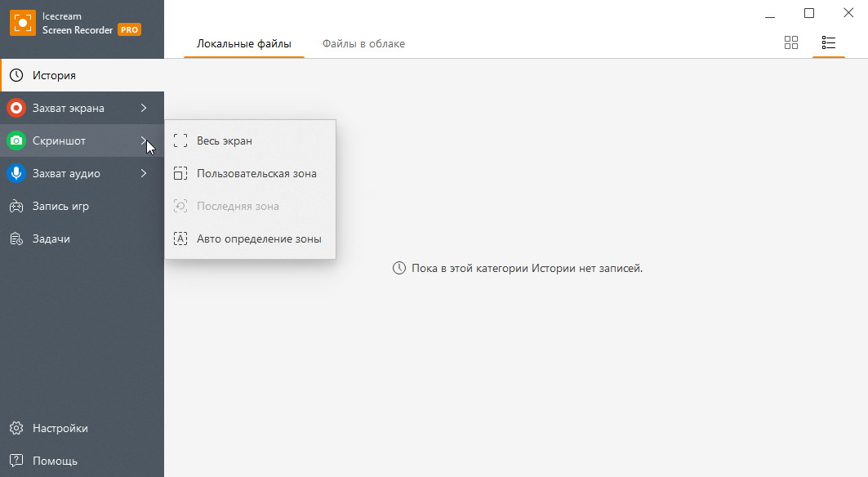Click the question mark Помощь icon

tap(16, 461)
